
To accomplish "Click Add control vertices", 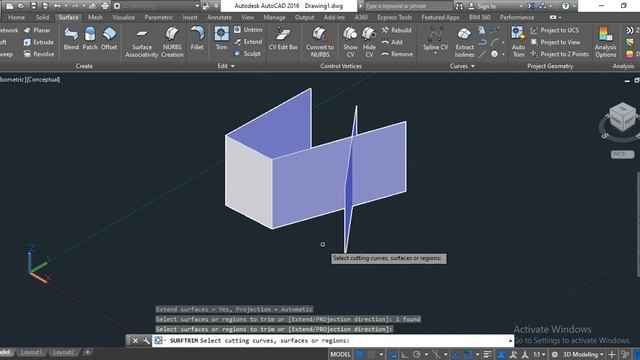I will (x=392, y=42).
